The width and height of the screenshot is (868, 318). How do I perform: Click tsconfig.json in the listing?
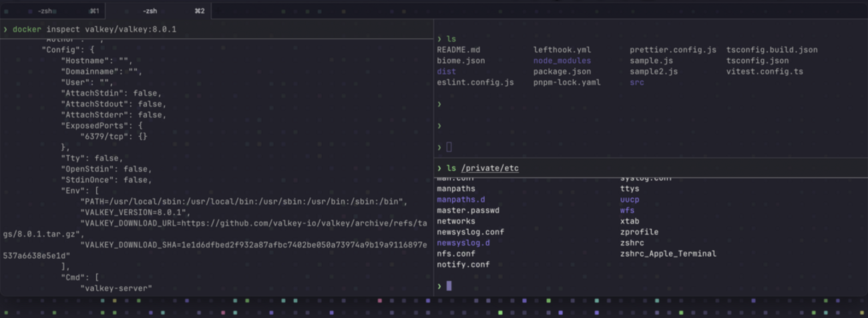[757, 61]
